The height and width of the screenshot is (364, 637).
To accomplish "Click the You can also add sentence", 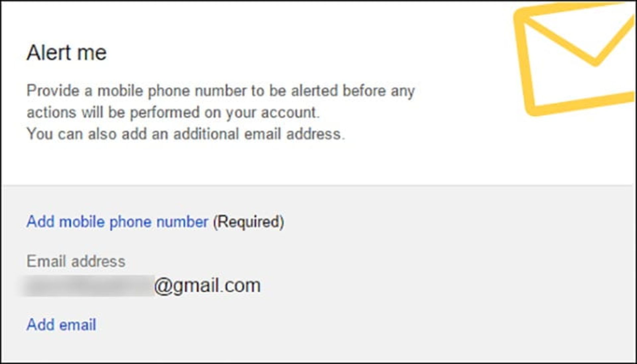I will click(186, 134).
